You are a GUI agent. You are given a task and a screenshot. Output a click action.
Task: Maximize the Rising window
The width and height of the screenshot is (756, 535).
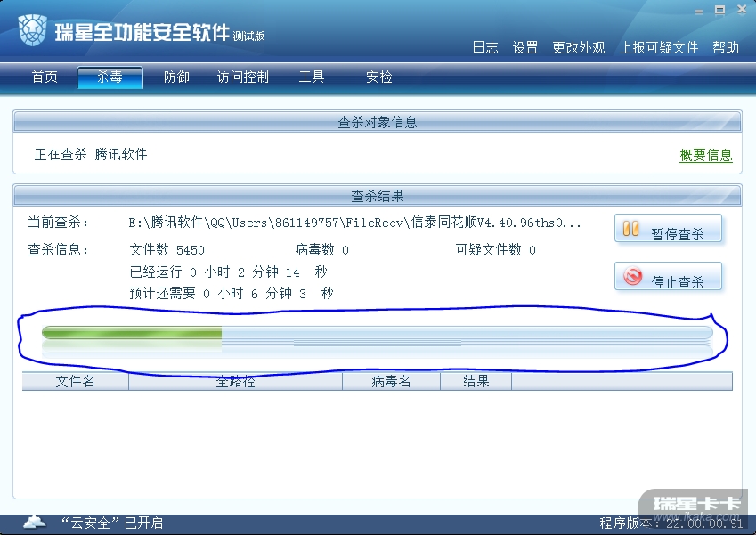719,10
